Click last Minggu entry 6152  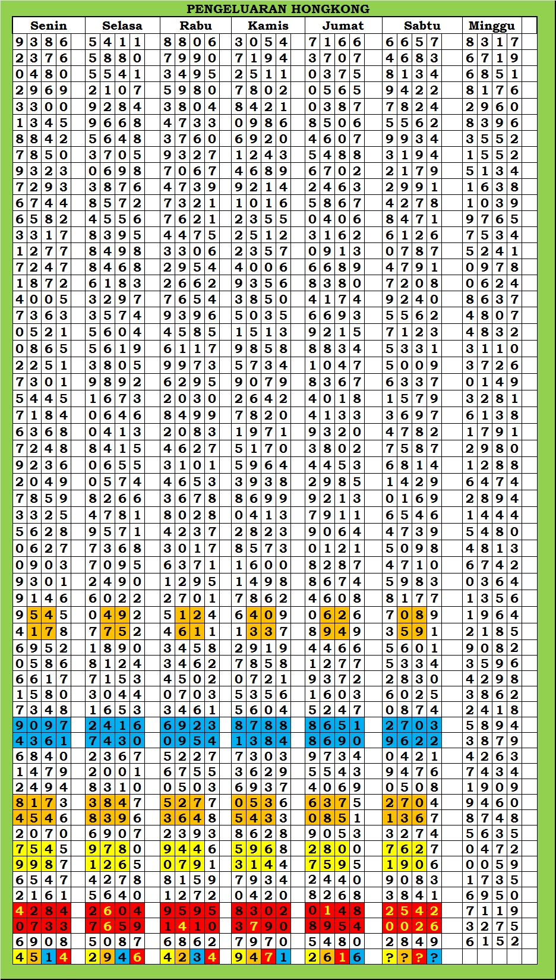492,941
